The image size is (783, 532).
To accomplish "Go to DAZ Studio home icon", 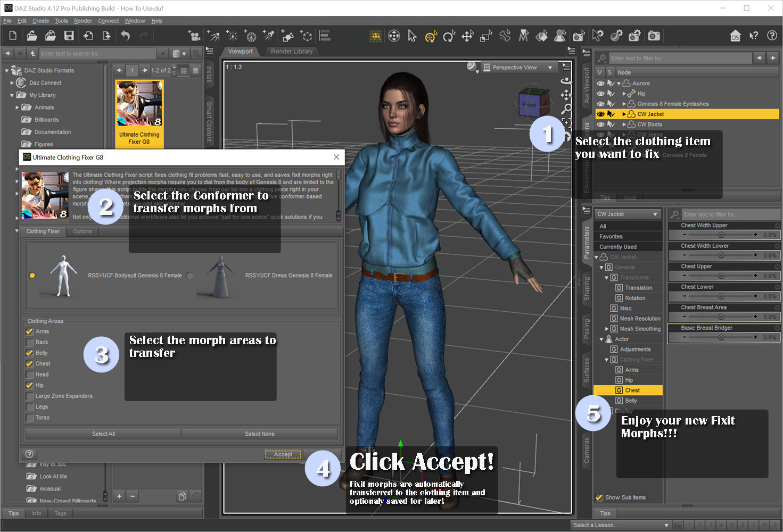I will coord(735,36).
